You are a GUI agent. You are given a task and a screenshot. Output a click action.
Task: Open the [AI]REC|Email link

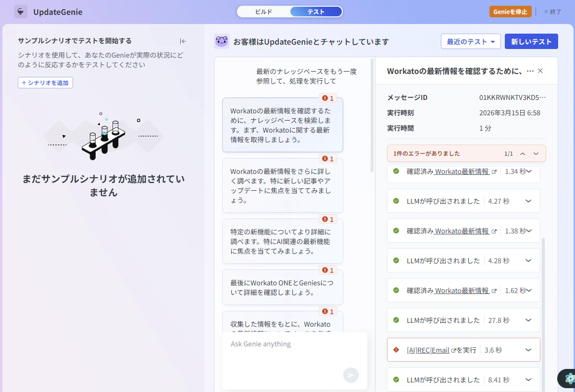point(428,350)
